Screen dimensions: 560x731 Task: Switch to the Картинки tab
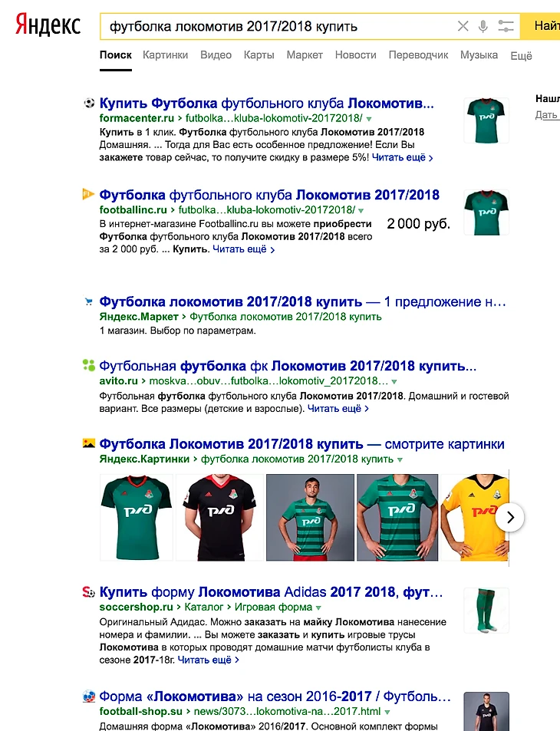coord(165,55)
